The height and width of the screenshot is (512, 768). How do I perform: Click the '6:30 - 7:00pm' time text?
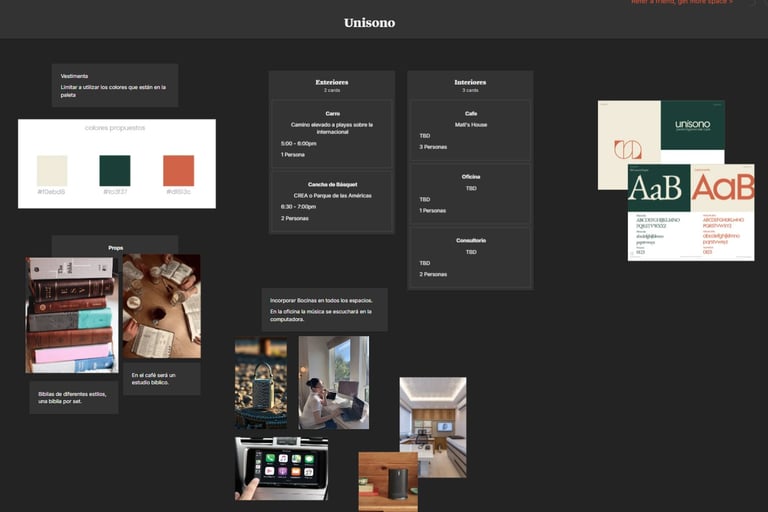pos(298,207)
